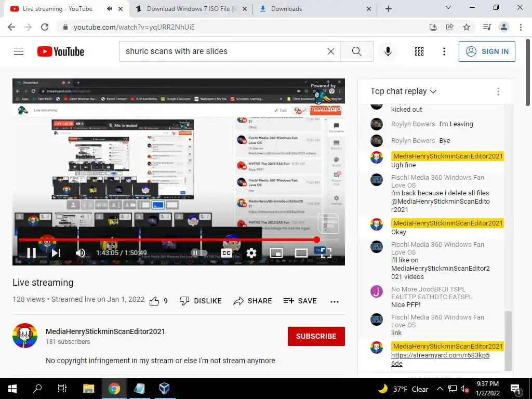Open the tab search chevron
Screen dimensions: 532x399
tap(448, 7)
